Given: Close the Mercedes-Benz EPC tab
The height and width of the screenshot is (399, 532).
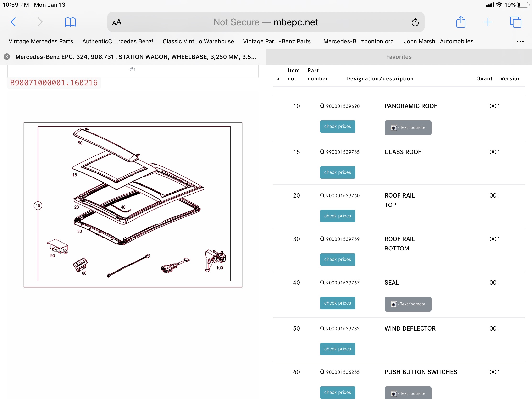Looking at the screenshot, I should (x=7, y=57).
